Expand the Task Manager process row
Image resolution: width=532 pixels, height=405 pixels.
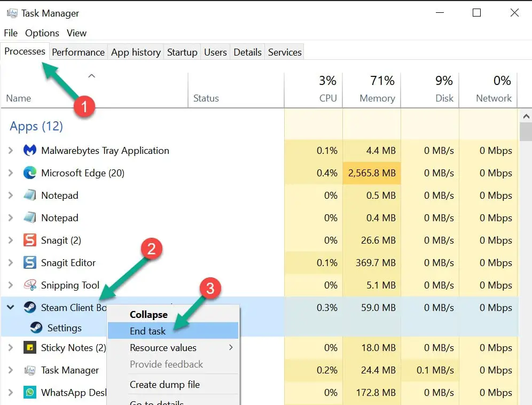pyautogui.click(x=11, y=370)
